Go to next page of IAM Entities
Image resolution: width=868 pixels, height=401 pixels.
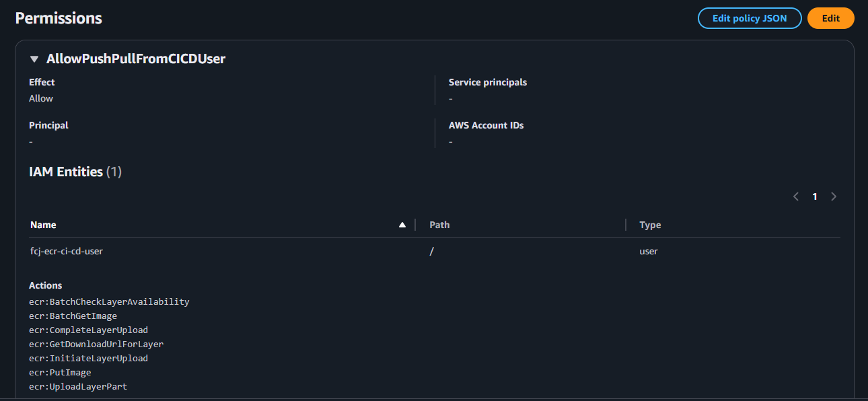[834, 196]
